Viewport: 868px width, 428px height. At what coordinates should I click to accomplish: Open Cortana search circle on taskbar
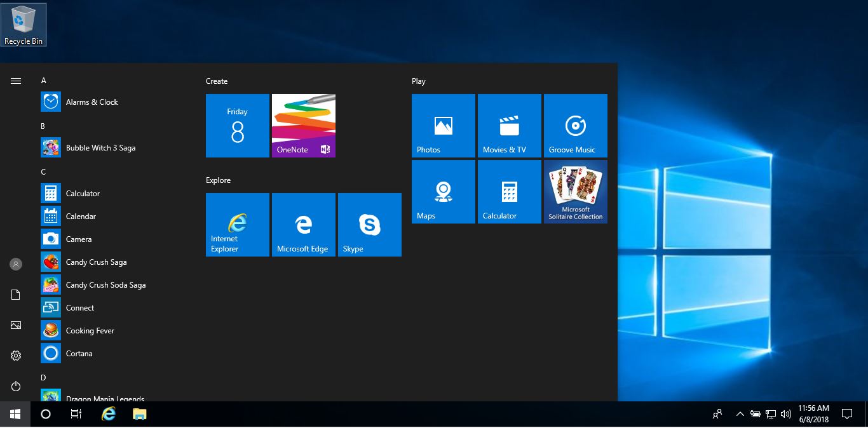click(46, 414)
